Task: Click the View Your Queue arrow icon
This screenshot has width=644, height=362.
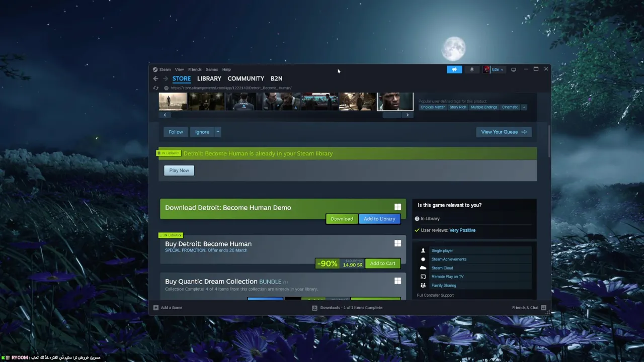Action: [x=524, y=132]
